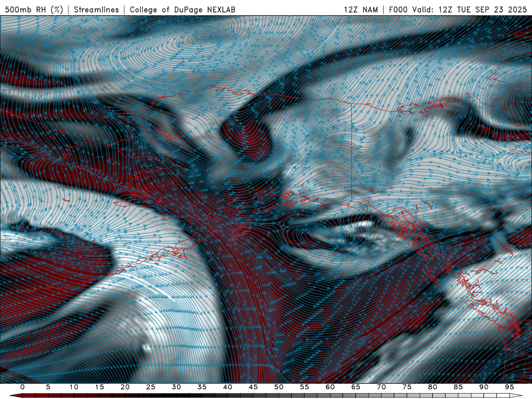
Task: Click the color scale label "10"
Action: coord(74,387)
